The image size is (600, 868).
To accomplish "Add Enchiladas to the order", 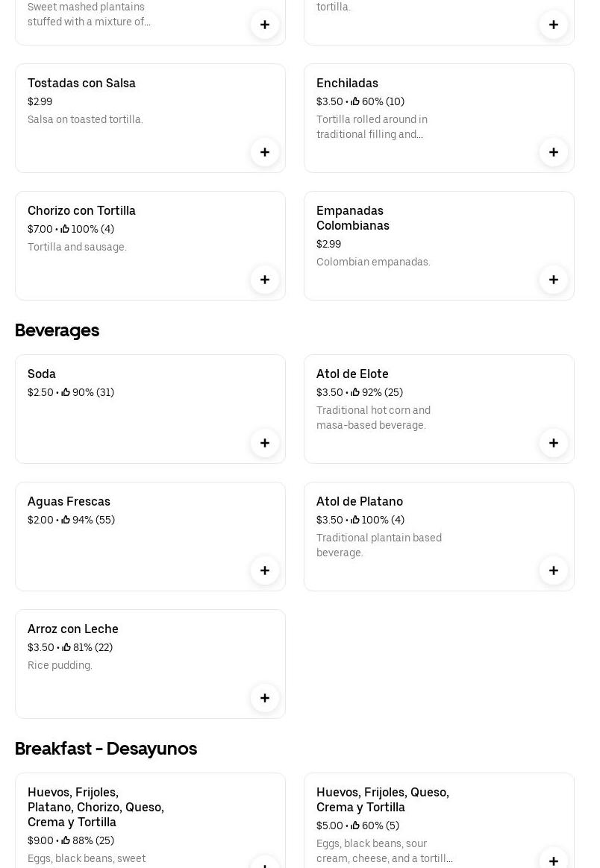I will click(554, 152).
